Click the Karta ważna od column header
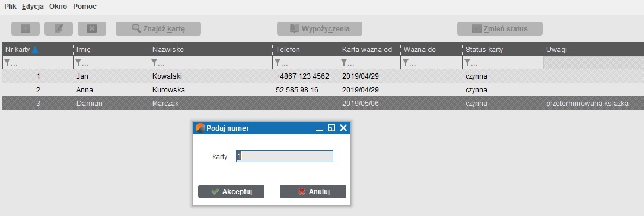 pyautogui.click(x=369, y=50)
